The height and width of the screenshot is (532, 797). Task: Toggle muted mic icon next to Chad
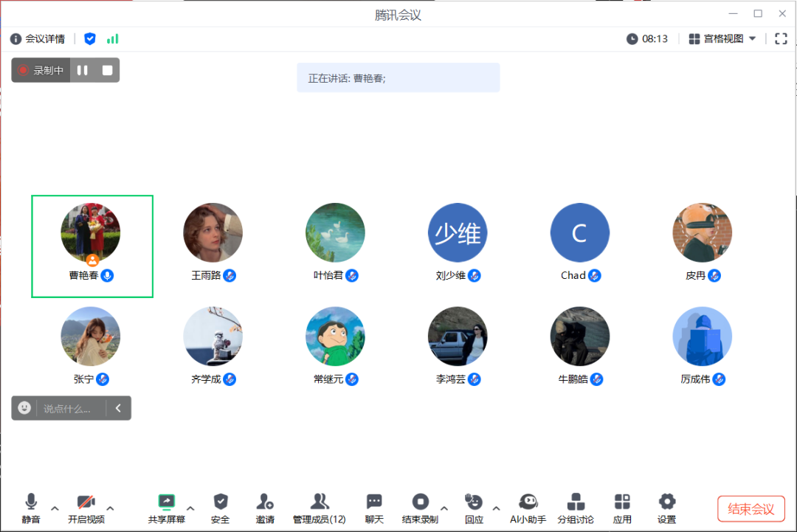click(x=595, y=275)
